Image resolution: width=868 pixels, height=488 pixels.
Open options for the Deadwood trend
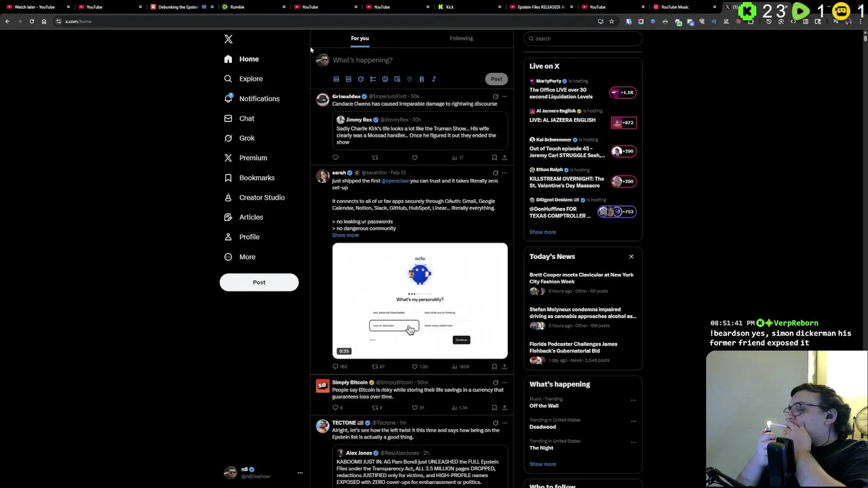coord(633,421)
